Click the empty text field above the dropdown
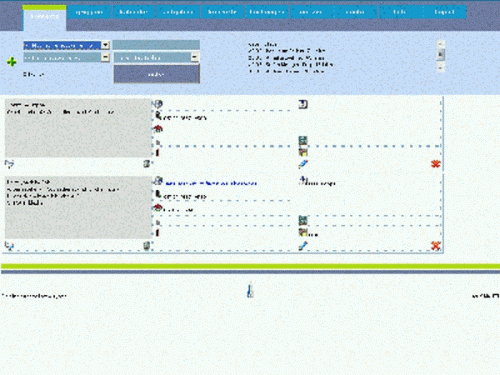The height and width of the screenshot is (375, 500). point(156,45)
